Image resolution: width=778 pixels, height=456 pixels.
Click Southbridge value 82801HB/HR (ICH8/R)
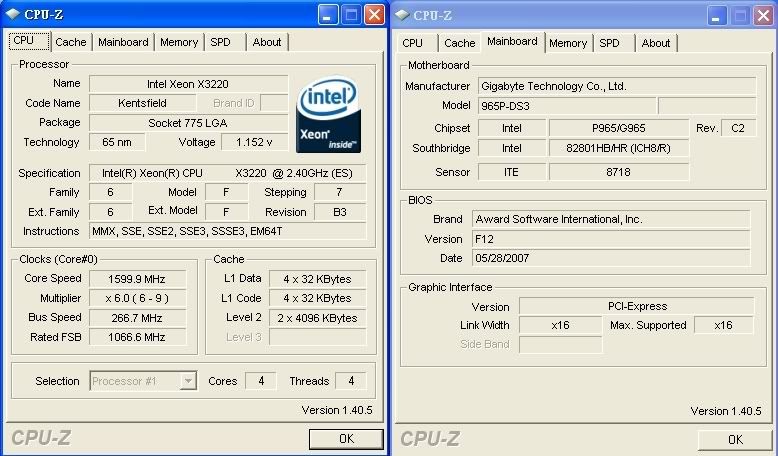click(619, 148)
